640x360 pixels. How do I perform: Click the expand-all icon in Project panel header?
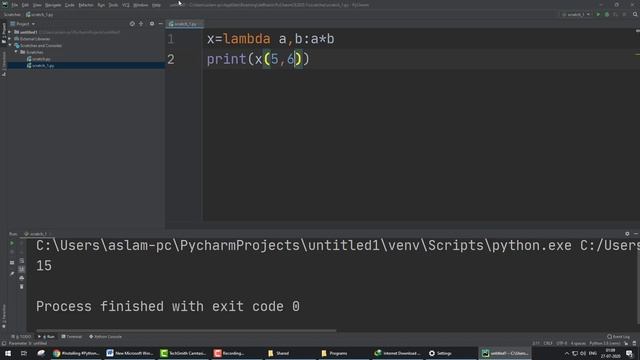pos(141,24)
